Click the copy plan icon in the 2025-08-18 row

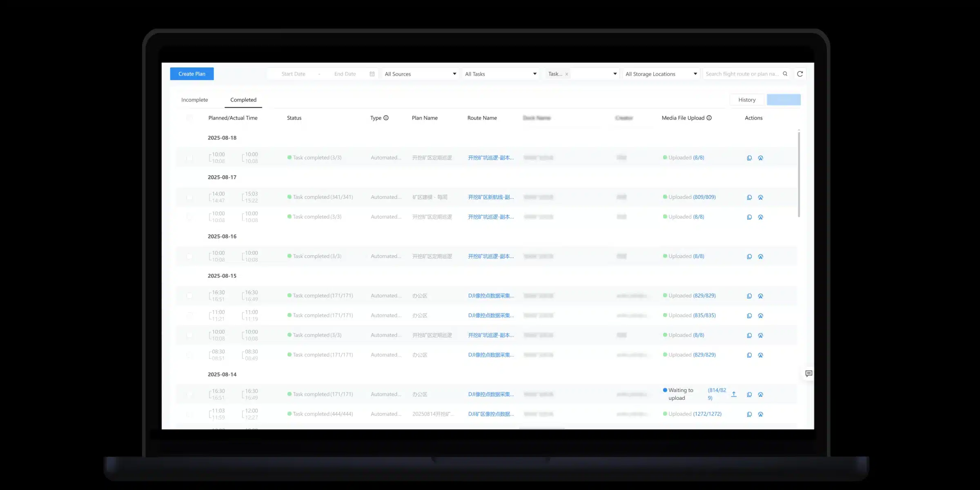coord(749,158)
